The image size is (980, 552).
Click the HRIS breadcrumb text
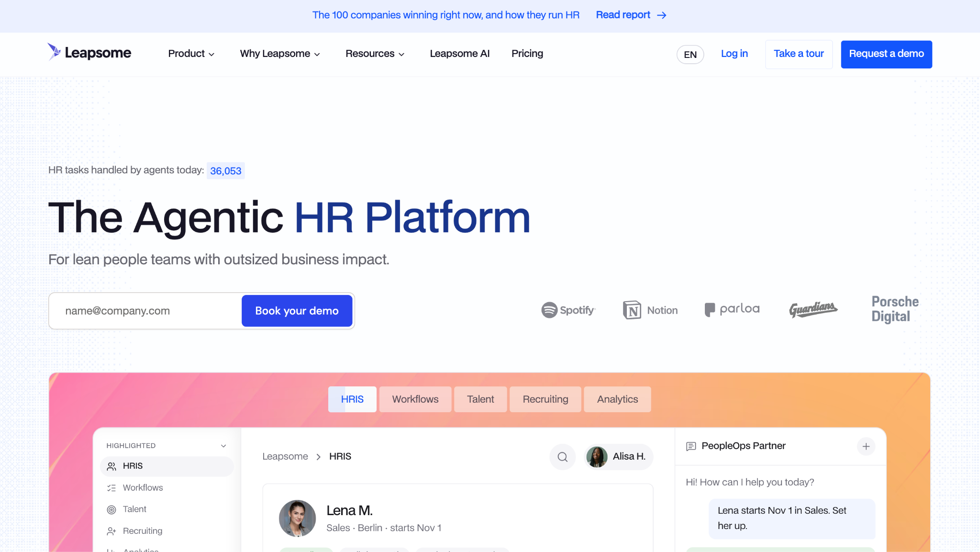tap(340, 456)
